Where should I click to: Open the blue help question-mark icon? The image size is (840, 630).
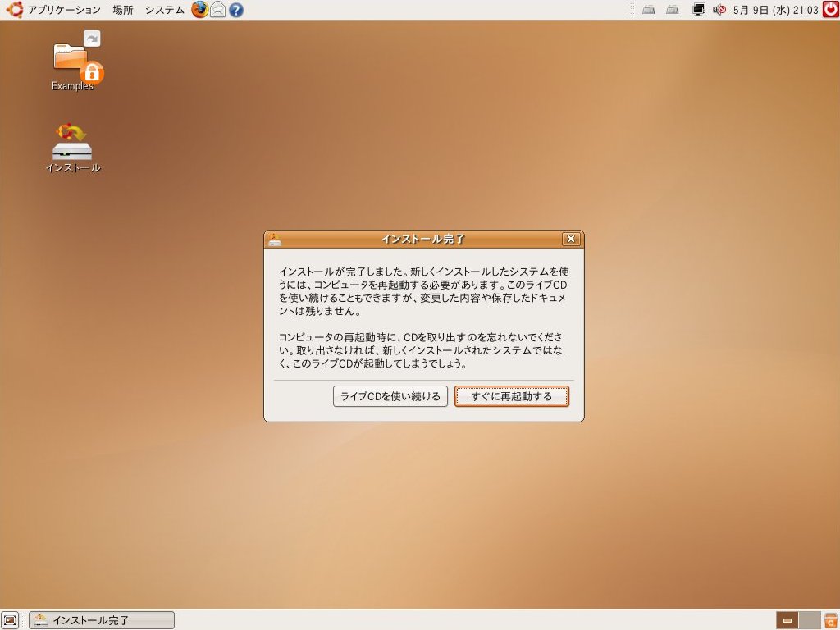pos(235,10)
